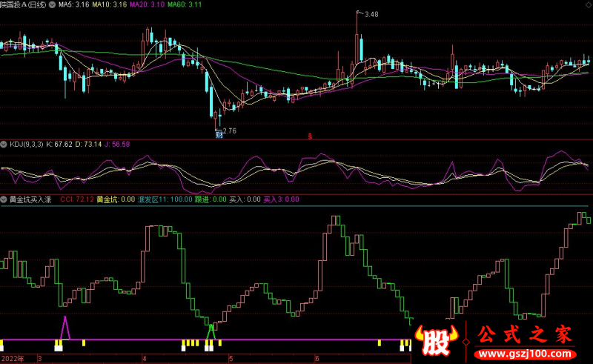Open dropdown arrow beside 陕国投A(日线) title
593x364 pixels.
click(52, 4)
